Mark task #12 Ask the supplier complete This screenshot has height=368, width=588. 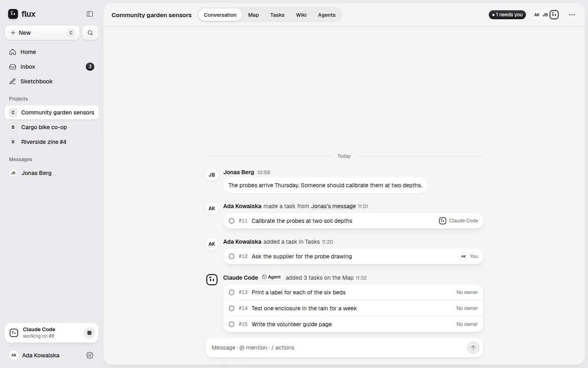click(232, 256)
